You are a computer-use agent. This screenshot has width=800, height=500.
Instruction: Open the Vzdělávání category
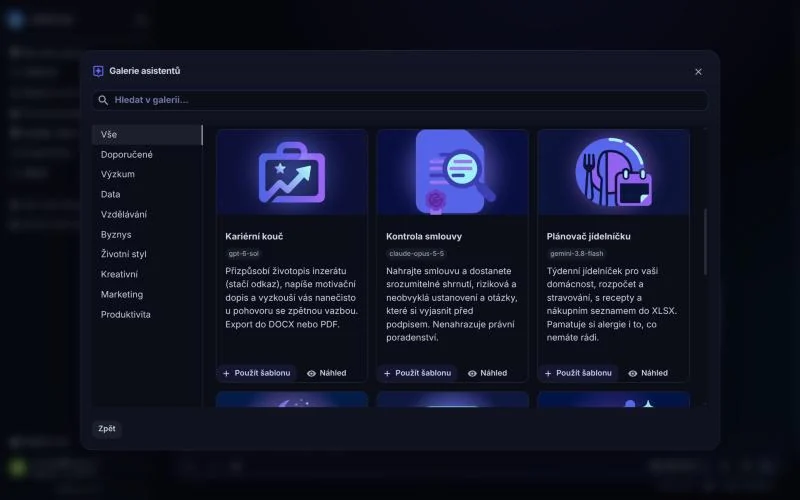[147, 214]
